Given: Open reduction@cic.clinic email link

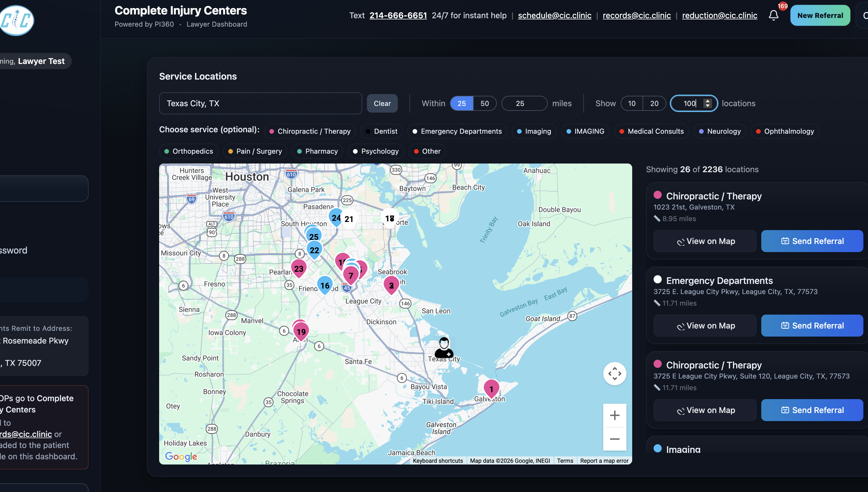Looking at the screenshot, I should 719,15.
